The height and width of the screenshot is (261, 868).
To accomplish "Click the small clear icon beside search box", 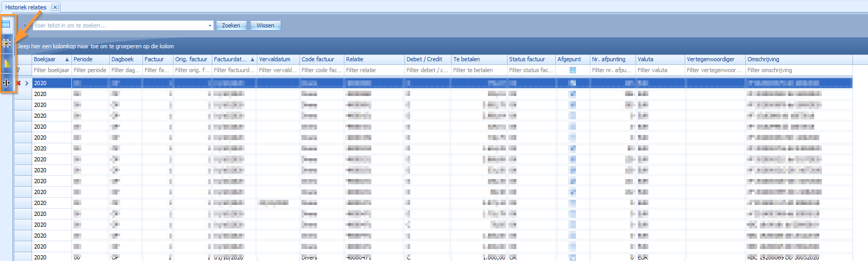I will [x=25, y=25].
